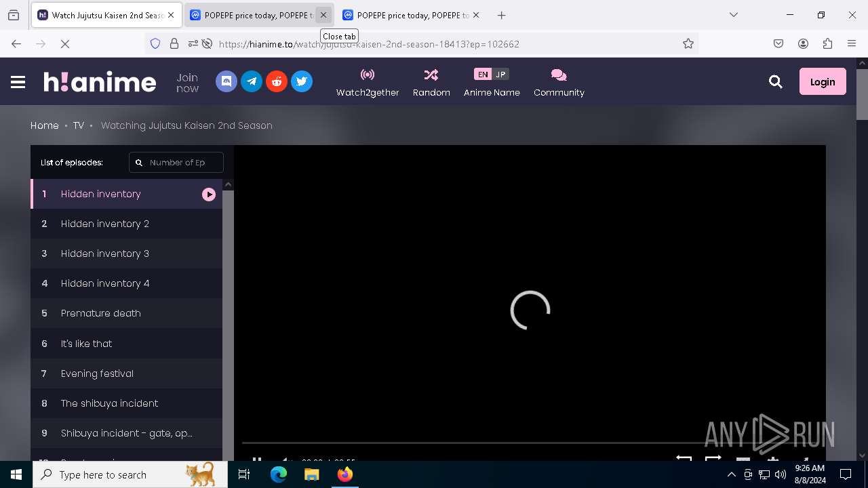Image resolution: width=868 pixels, height=488 pixels.
Task: Click the tracking protection shield icon
Action: coord(155,43)
